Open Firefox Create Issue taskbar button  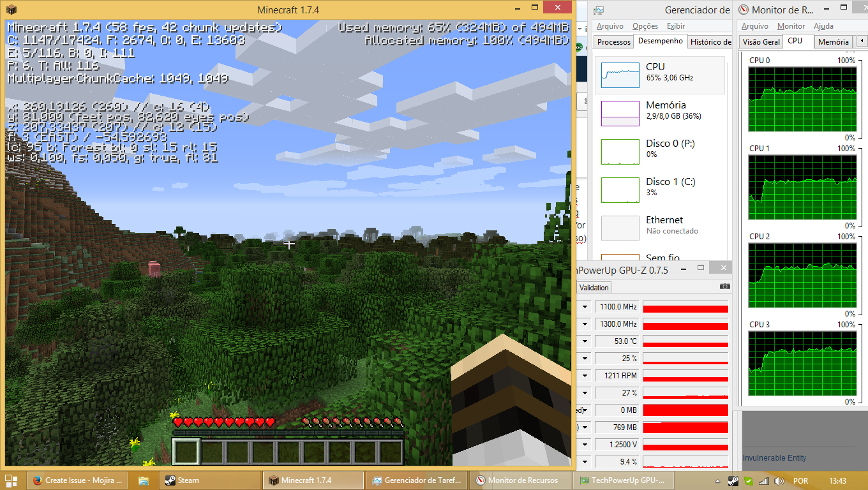click(79, 480)
